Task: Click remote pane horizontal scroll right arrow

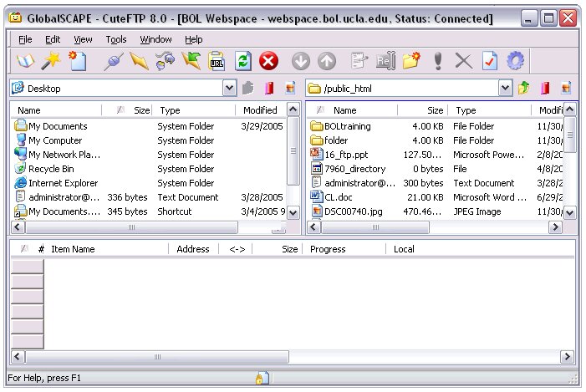Action: pyautogui.click(x=555, y=227)
